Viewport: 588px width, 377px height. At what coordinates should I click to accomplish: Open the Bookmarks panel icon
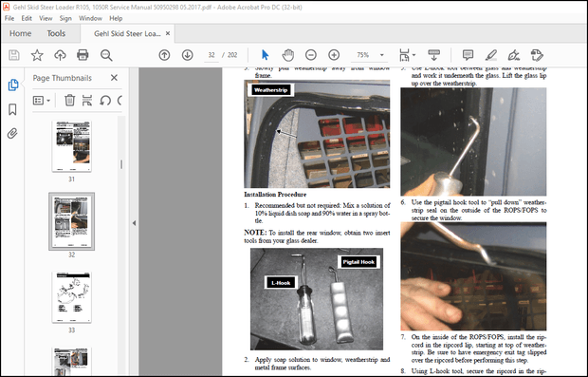point(12,109)
